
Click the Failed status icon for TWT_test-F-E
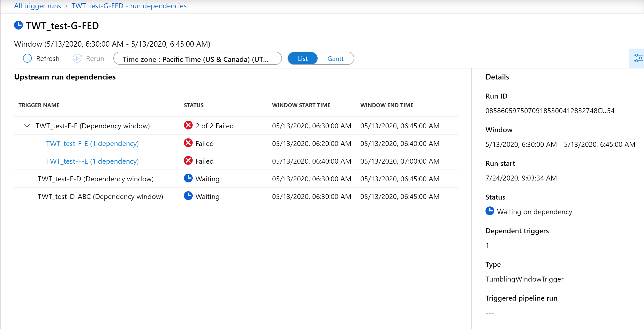tap(188, 126)
